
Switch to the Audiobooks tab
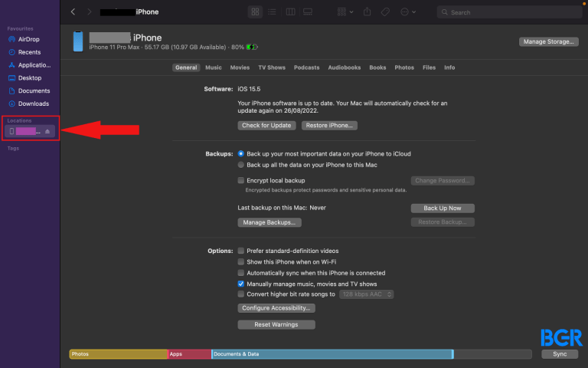click(x=345, y=67)
